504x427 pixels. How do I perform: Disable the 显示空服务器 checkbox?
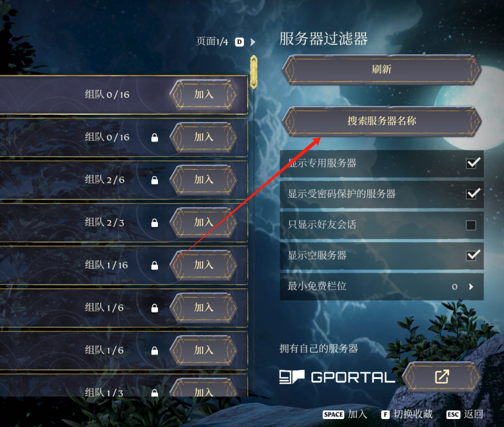tap(471, 256)
